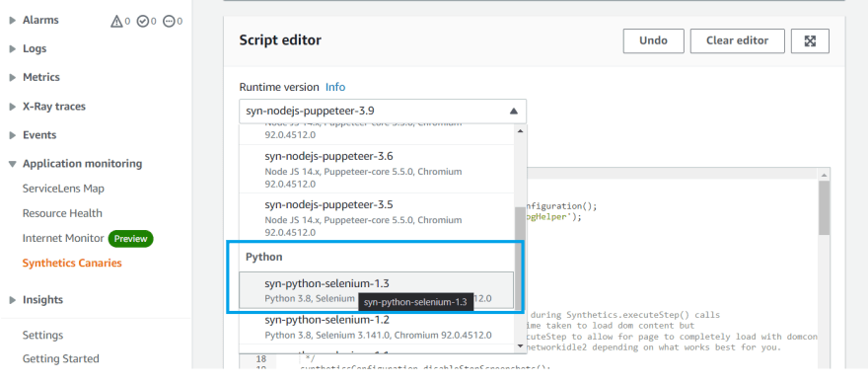This screenshot has width=868, height=383.
Task: Open the Runtime version Info link
Action: pyautogui.click(x=335, y=87)
